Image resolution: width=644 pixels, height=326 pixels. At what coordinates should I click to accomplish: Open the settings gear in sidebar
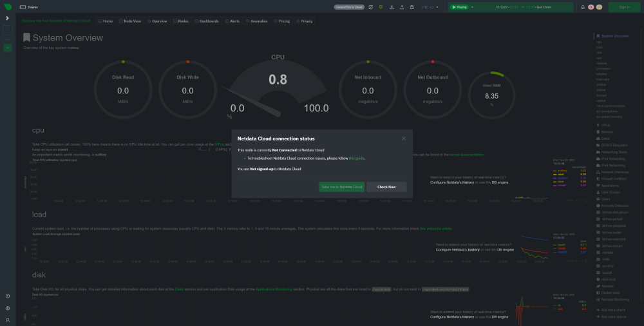pos(7,308)
